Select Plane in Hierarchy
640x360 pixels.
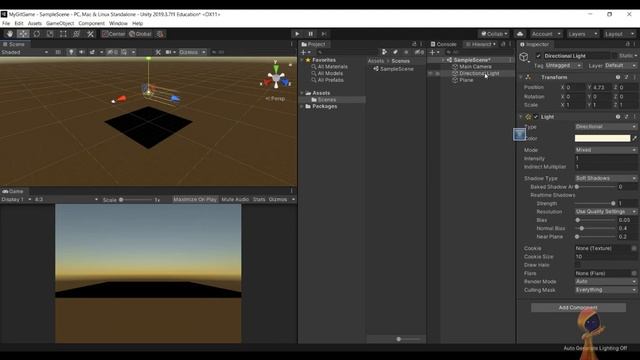[x=466, y=80]
